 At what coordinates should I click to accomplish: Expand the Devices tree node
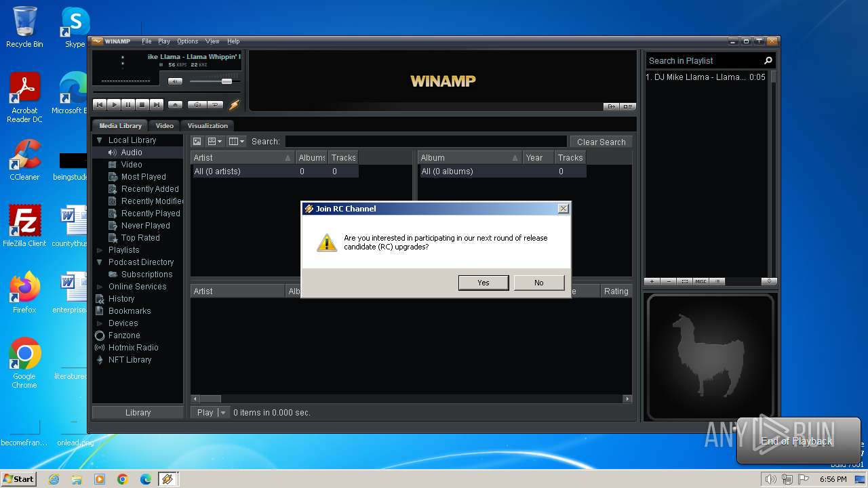click(99, 323)
